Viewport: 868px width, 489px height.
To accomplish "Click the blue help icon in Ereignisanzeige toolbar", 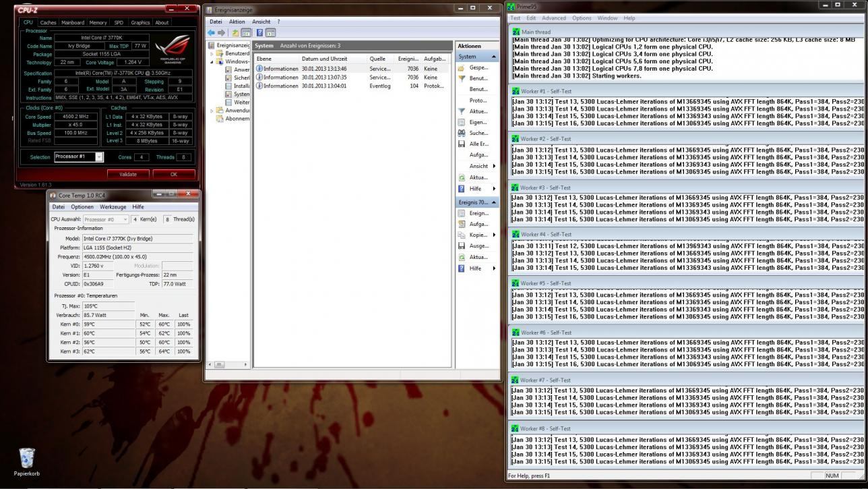I will click(259, 32).
